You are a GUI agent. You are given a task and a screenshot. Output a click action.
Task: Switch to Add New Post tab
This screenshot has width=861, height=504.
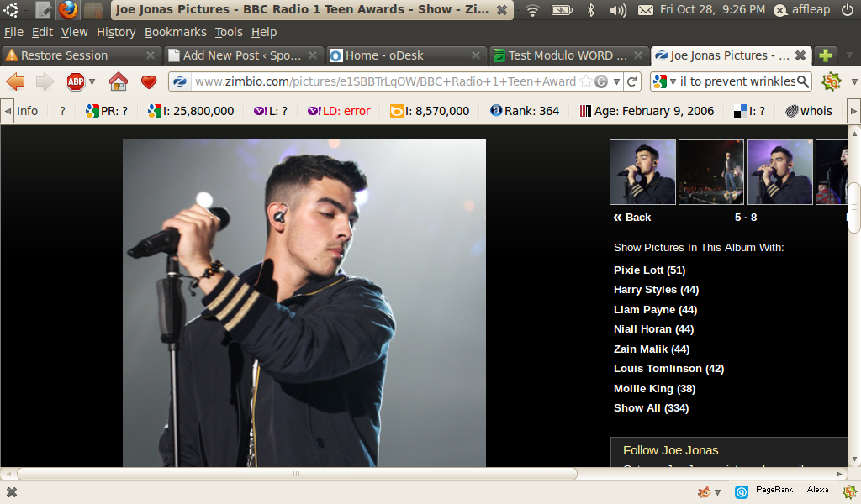click(x=242, y=55)
